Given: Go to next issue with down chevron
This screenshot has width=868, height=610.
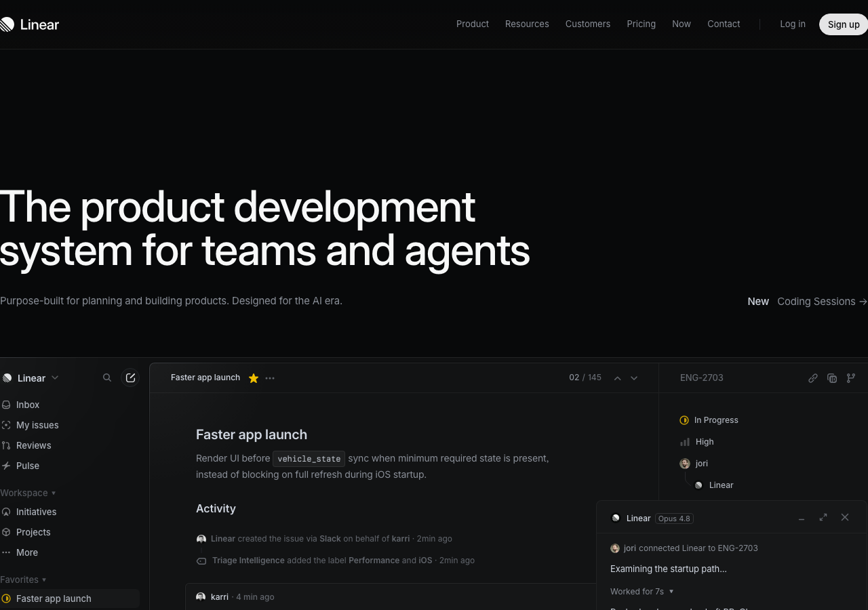Looking at the screenshot, I should coord(634,378).
